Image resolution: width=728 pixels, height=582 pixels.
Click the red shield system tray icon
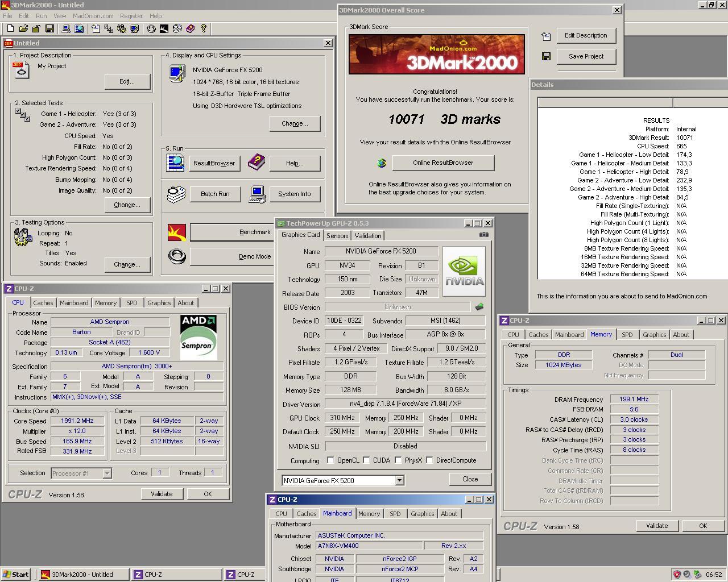coord(677,574)
